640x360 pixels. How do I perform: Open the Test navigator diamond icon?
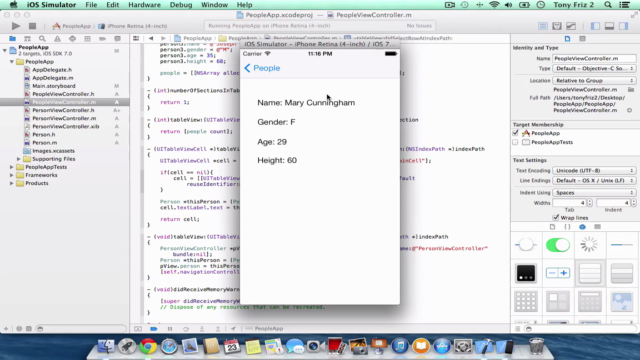[x=72, y=38]
